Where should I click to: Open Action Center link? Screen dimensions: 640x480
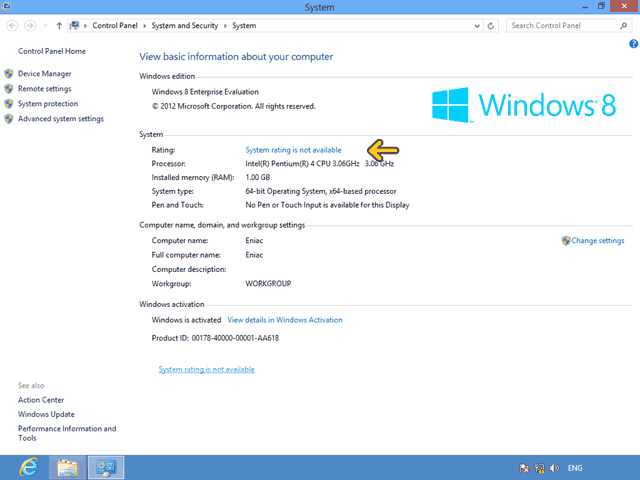tap(41, 400)
